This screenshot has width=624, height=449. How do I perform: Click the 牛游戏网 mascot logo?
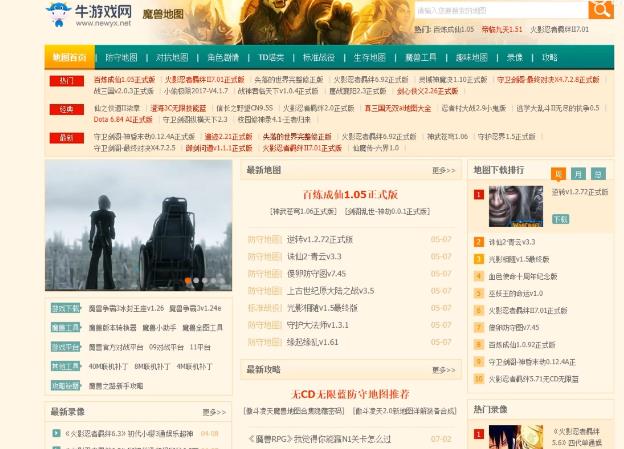pos(59,14)
